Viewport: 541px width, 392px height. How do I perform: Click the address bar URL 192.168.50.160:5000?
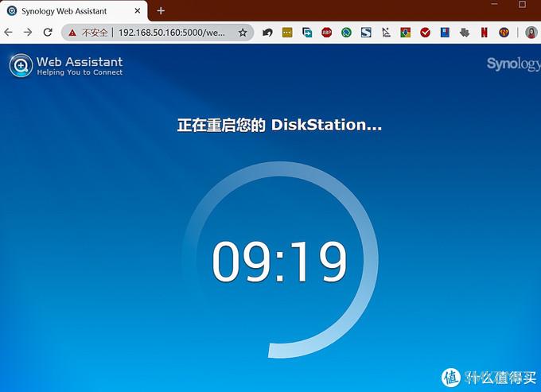coord(172,33)
